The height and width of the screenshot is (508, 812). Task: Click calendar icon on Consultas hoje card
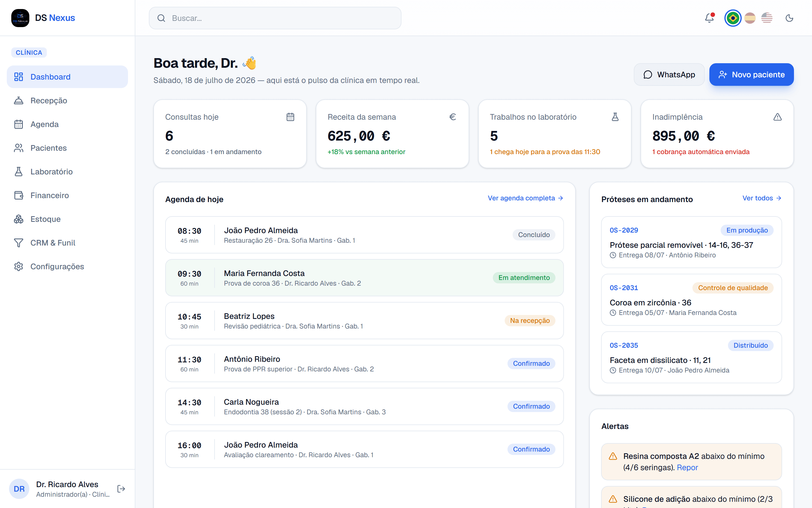(x=290, y=117)
